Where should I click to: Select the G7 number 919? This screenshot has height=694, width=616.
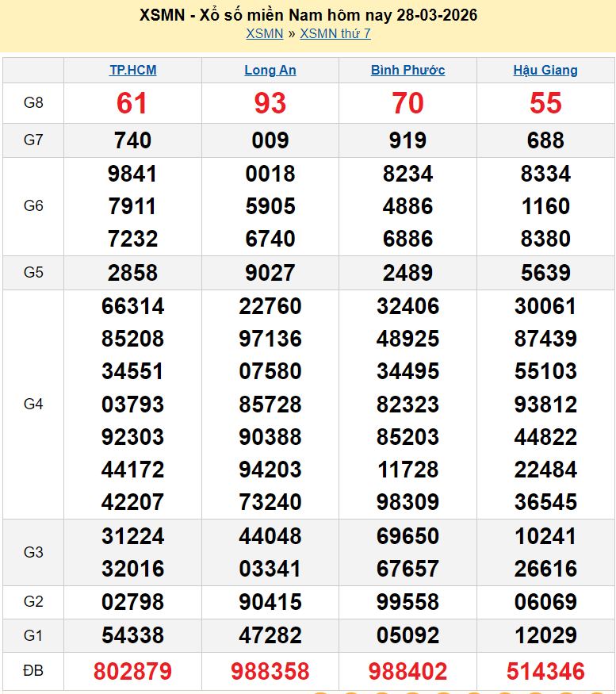click(407, 140)
